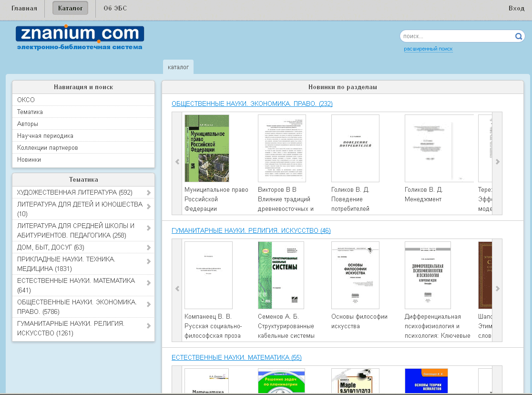Image resolution: width=532 pixels, height=395 pixels.
Task: Click Семенов А. Б. Структурированные кабельные title
Action: tap(286, 326)
